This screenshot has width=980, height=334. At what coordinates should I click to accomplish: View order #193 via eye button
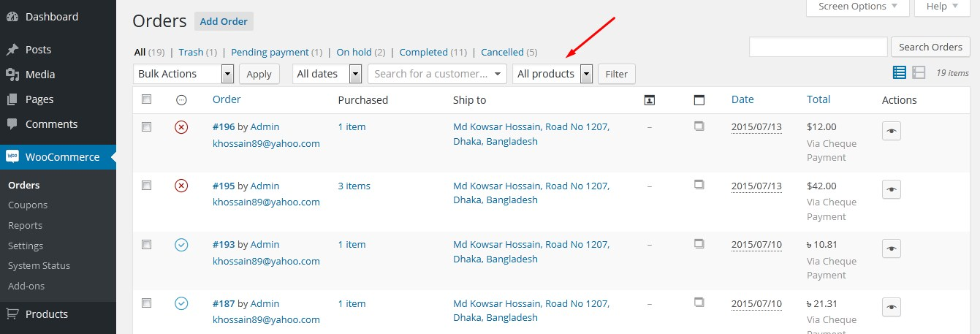pos(891,248)
